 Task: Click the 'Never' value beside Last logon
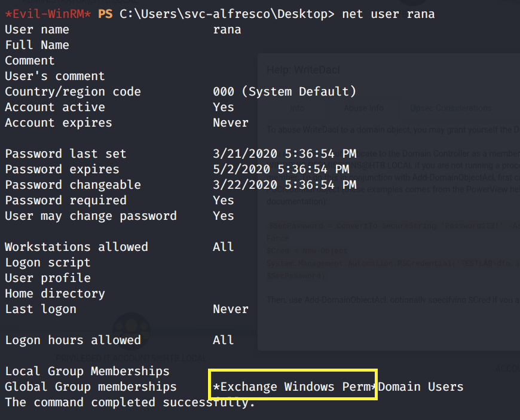click(x=231, y=309)
